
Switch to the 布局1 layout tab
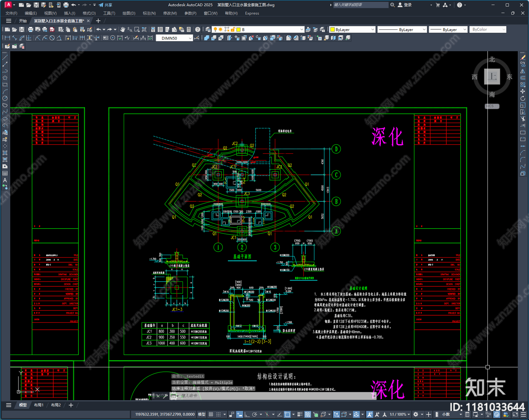[x=39, y=405]
